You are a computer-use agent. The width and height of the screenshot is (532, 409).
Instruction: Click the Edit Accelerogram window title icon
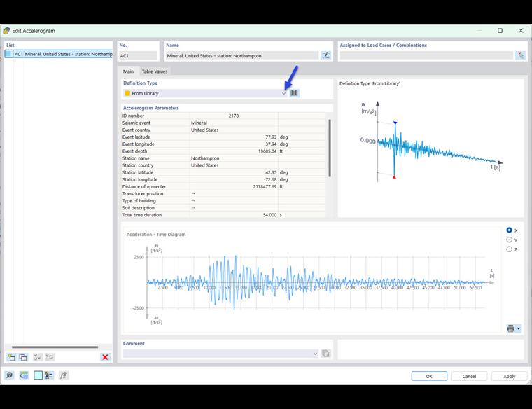(x=7, y=31)
